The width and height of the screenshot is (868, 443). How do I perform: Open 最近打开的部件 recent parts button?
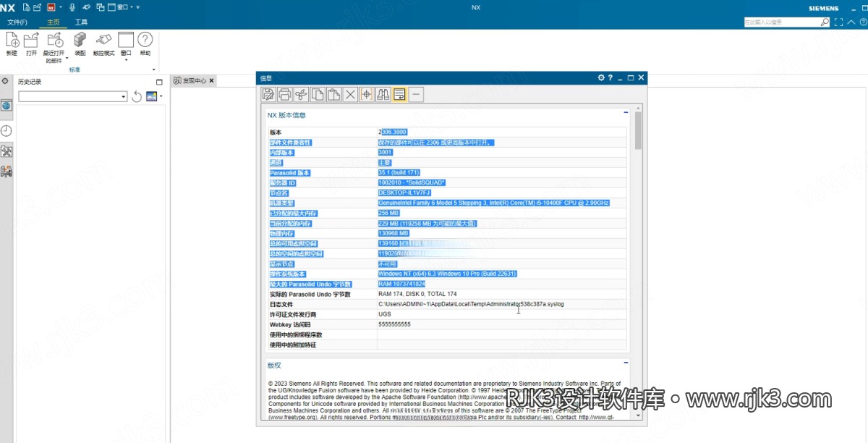coord(54,48)
